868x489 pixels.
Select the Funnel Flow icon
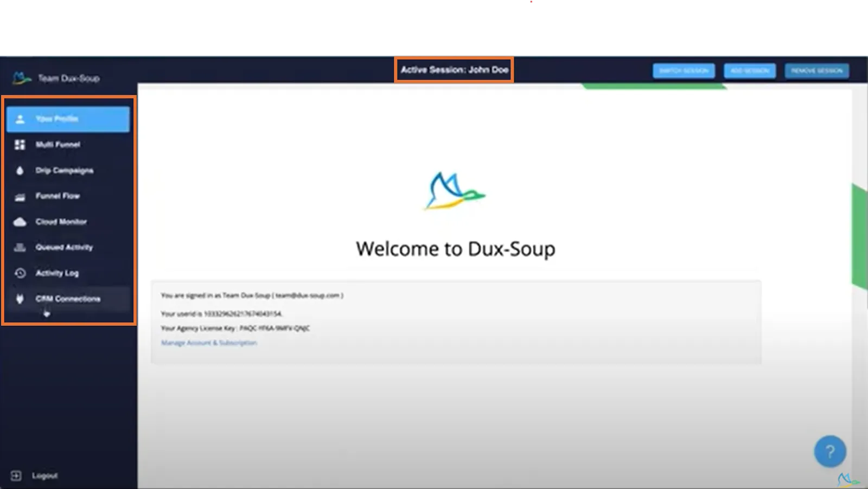[20, 196]
